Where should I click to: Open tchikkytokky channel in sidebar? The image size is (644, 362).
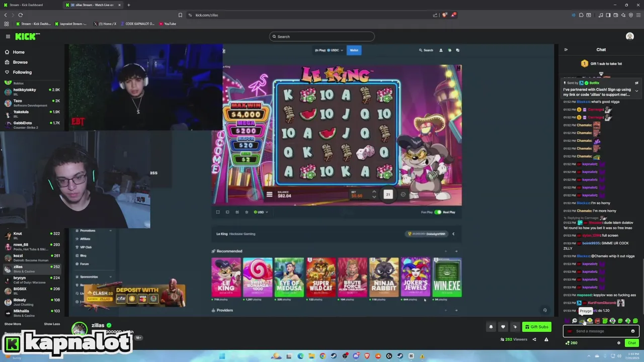tap(32, 92)
